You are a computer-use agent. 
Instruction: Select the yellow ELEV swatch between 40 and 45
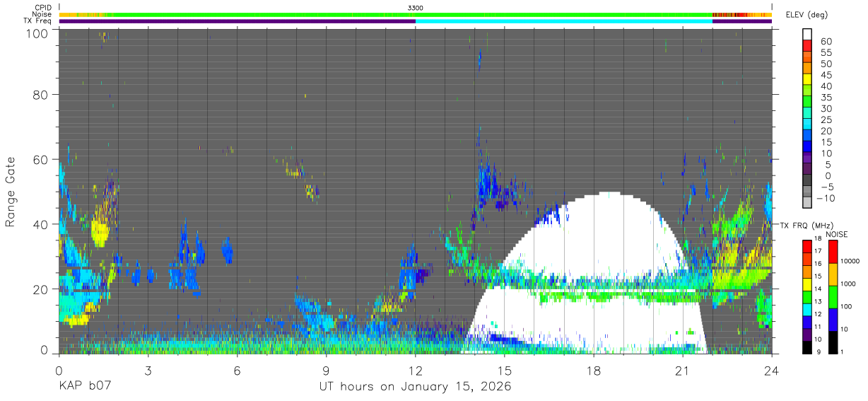coord(807,80)
